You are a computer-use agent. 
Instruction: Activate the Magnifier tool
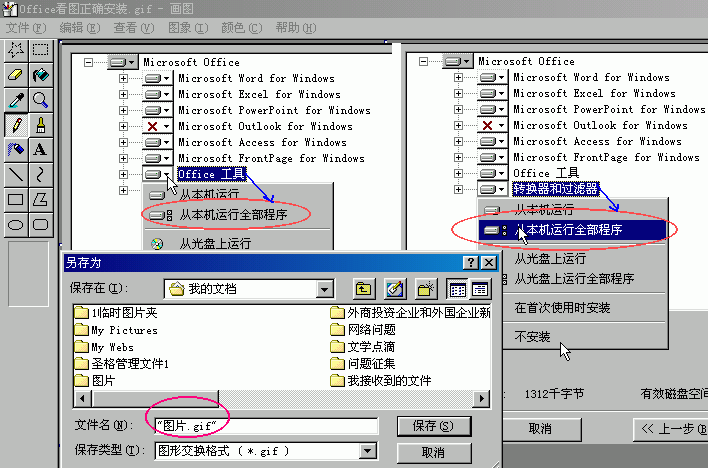(41, 100)
